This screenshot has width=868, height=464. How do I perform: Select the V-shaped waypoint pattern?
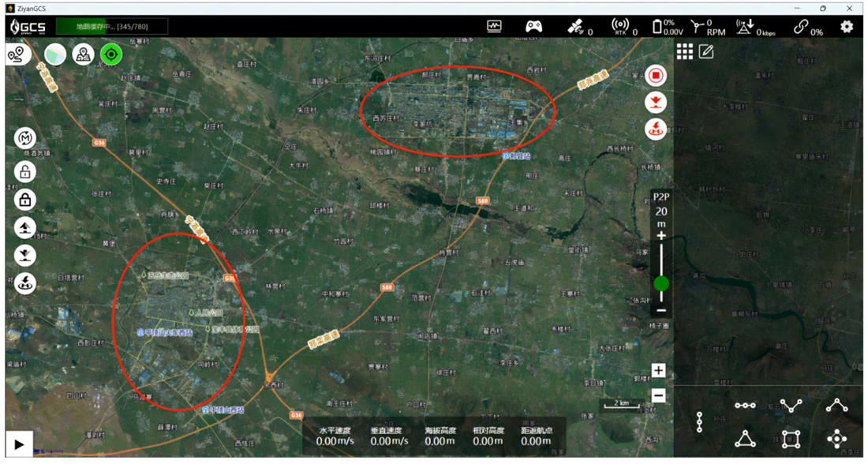[x=791, y=406]
